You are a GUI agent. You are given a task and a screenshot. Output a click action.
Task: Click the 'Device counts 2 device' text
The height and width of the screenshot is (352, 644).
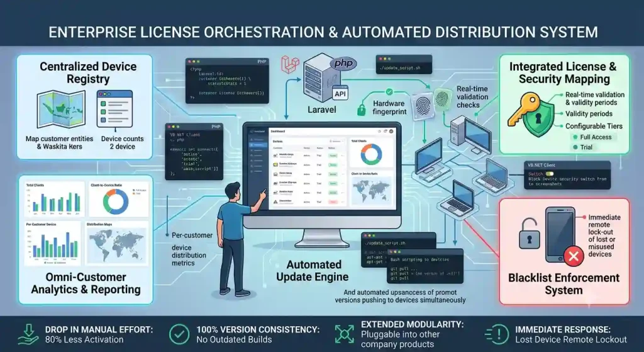[x=123, y=143]
